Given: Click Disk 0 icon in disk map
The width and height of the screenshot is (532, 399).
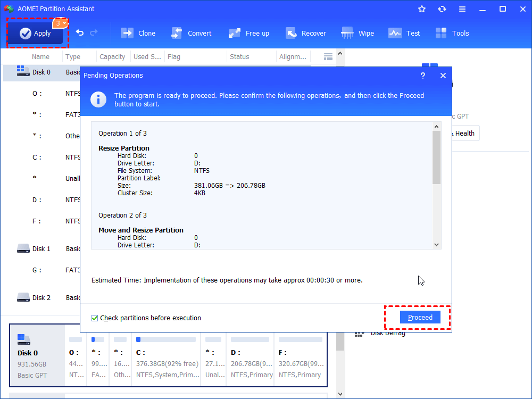Looking at the screenshot, I should (23, 339).
